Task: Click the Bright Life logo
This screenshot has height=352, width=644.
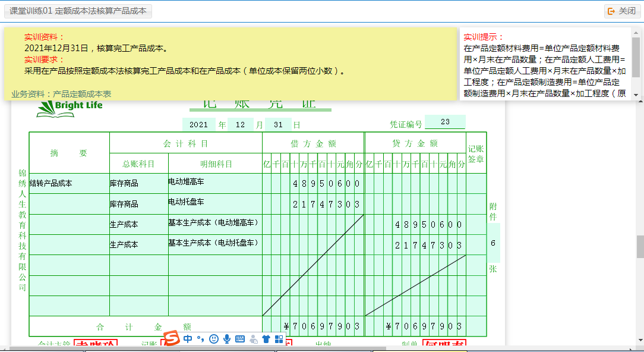Action: pos(70,109)
